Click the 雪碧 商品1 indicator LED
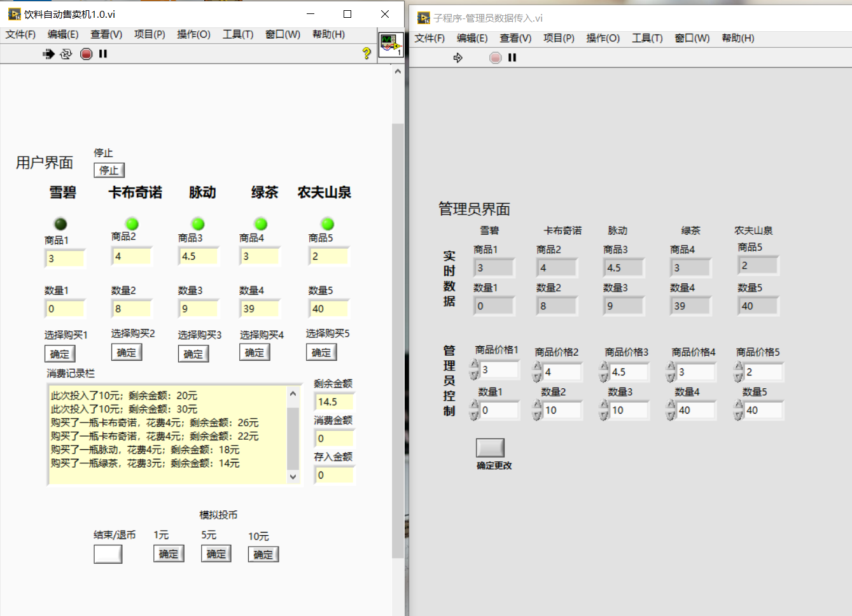 coord(60,224)
